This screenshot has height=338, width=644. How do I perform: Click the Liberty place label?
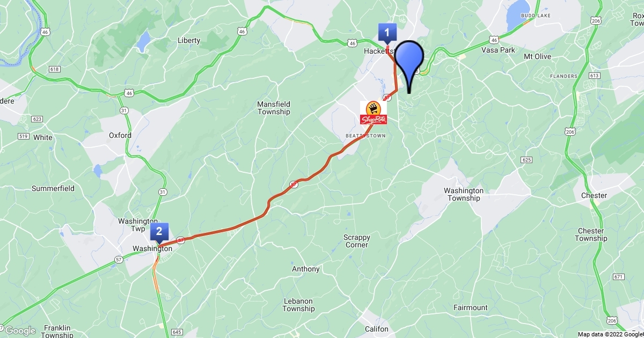tap(189, 40)
